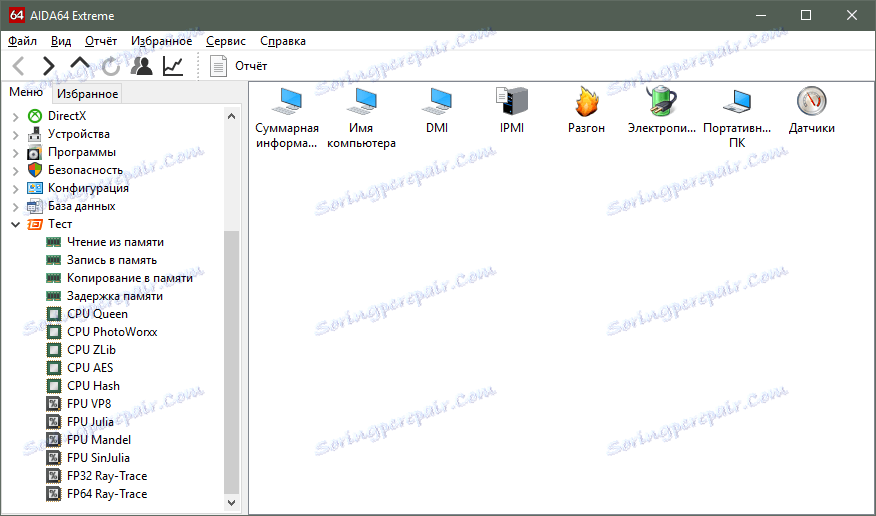Expand the Конфигурация tree node
Viewport: 876px width, 516px height.
pyautogui.click(x=16, y=189)
